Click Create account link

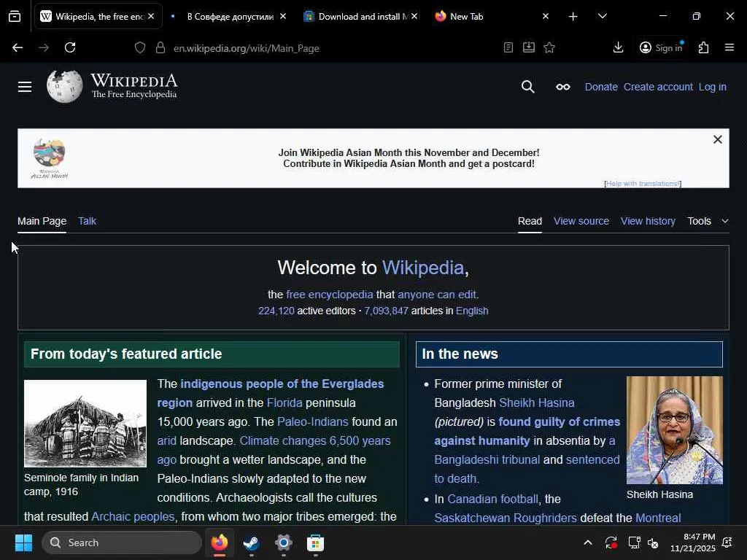(658, 87)
